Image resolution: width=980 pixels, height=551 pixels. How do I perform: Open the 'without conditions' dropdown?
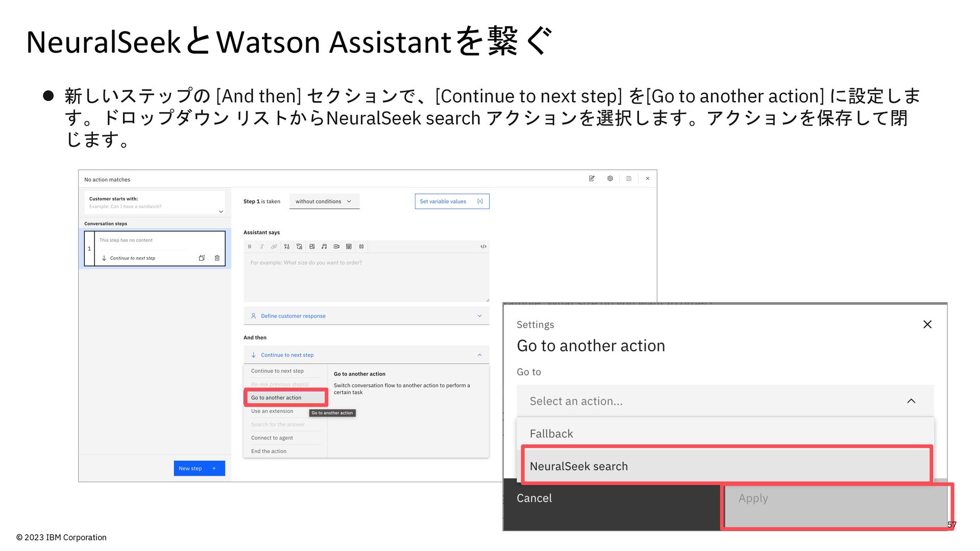pyautogui.click(x=324, y=202)
